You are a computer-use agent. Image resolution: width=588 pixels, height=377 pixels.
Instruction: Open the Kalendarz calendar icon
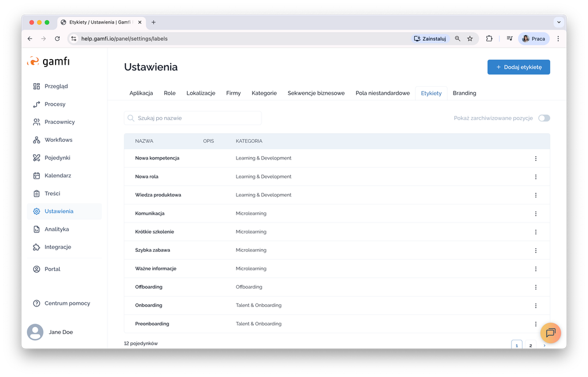[37, 176]
